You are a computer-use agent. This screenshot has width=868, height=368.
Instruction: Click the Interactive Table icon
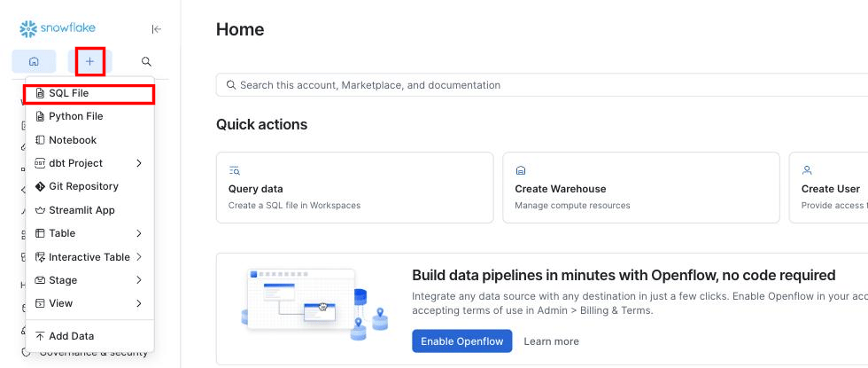40,257
